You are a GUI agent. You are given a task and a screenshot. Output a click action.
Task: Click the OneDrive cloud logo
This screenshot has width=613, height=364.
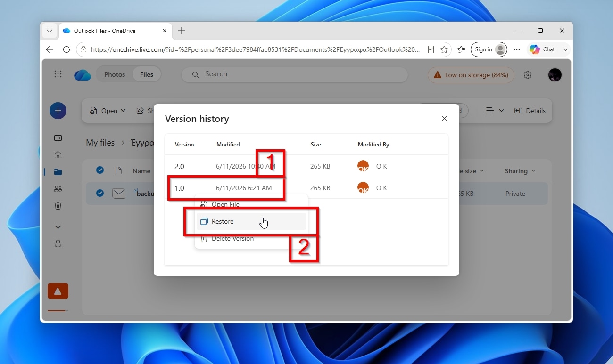click(x=83, y=75)
